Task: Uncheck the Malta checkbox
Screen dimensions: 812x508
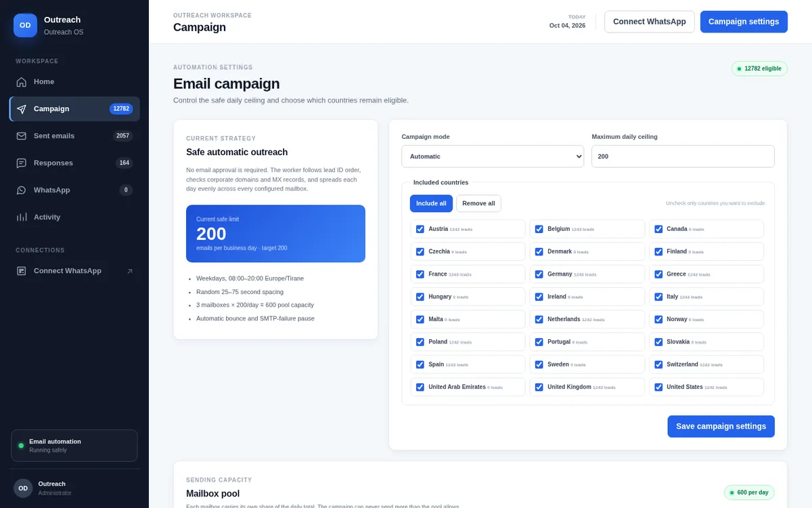Action: pyautogui.click(x=420, y=319)
